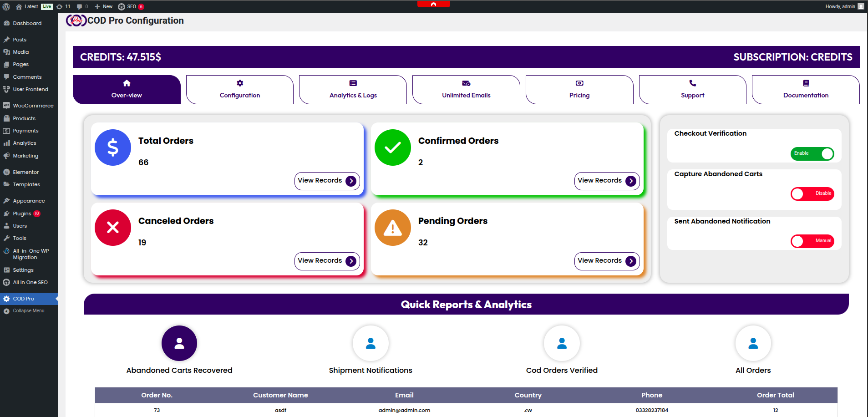
Task: Click the red X Canceled Orders icon
Action: pos(113,228)
